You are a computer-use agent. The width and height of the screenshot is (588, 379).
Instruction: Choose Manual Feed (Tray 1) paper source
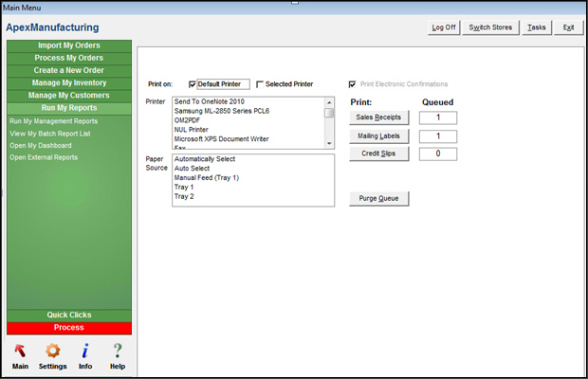(x=207, y=178)
